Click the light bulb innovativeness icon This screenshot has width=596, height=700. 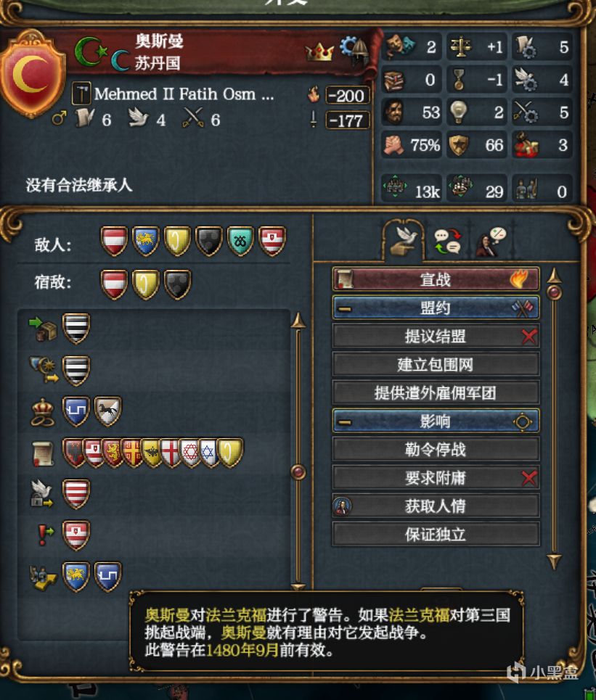[x=459, y=112]
